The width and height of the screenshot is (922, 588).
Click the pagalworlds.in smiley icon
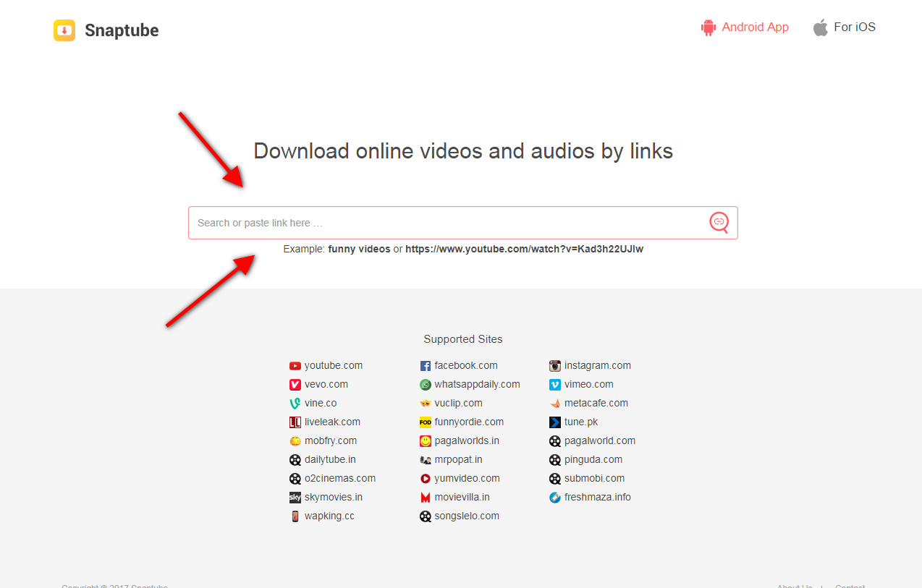click(x=426, y=441)
